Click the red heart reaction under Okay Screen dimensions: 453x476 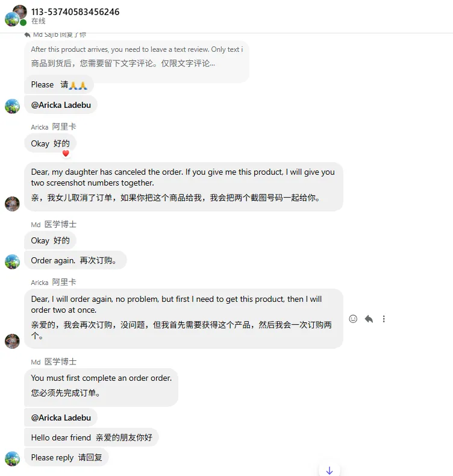point(66,154)
